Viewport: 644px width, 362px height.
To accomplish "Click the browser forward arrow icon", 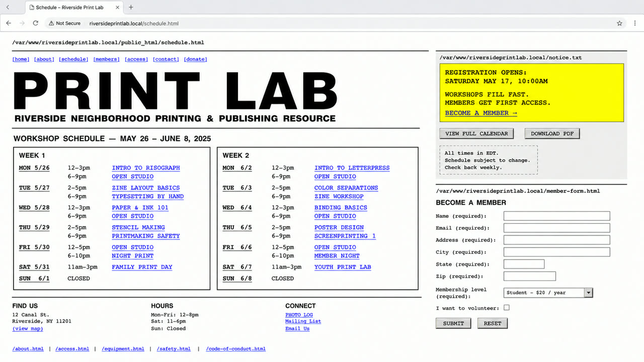I will 22,23.
